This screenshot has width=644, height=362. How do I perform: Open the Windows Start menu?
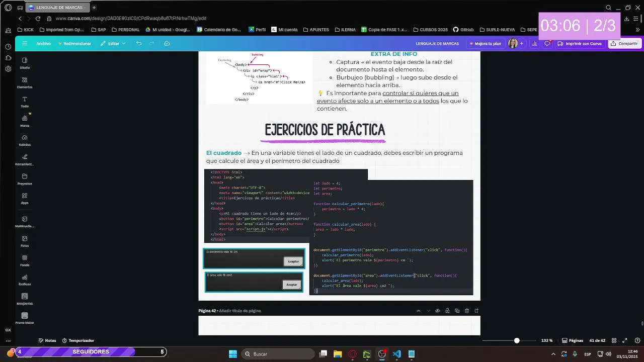pyautogui.click(x=233, y=354)
